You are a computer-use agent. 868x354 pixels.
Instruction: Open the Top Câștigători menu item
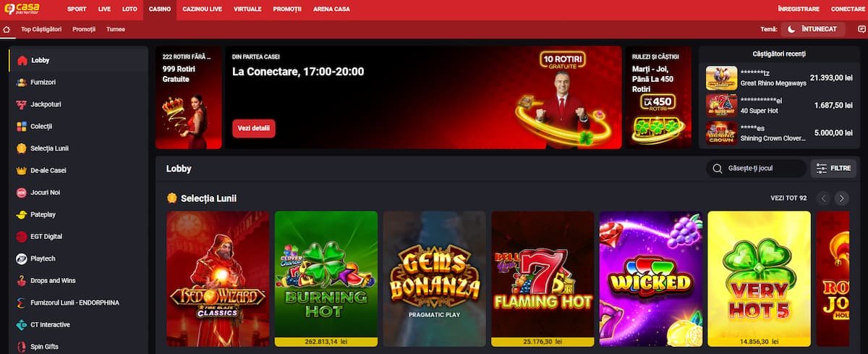coord(41,30)
